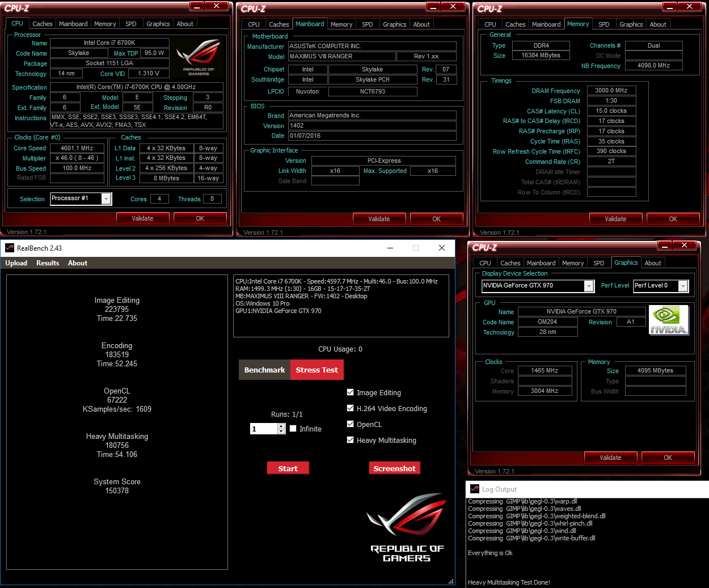
Task: Click the Memory Size 16384 MBytes value
Action: click(541, 55)
